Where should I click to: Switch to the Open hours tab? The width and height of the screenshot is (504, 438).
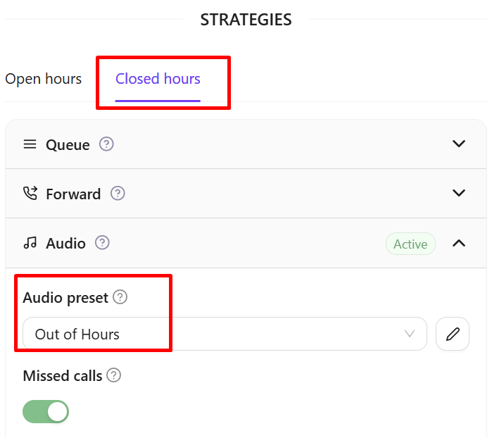click(44, 79)
